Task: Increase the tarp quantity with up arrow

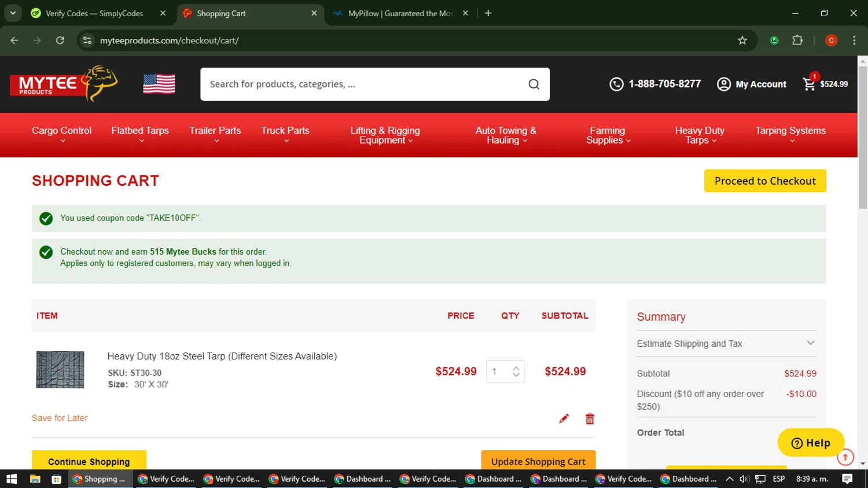Action: tap(516, 368)
